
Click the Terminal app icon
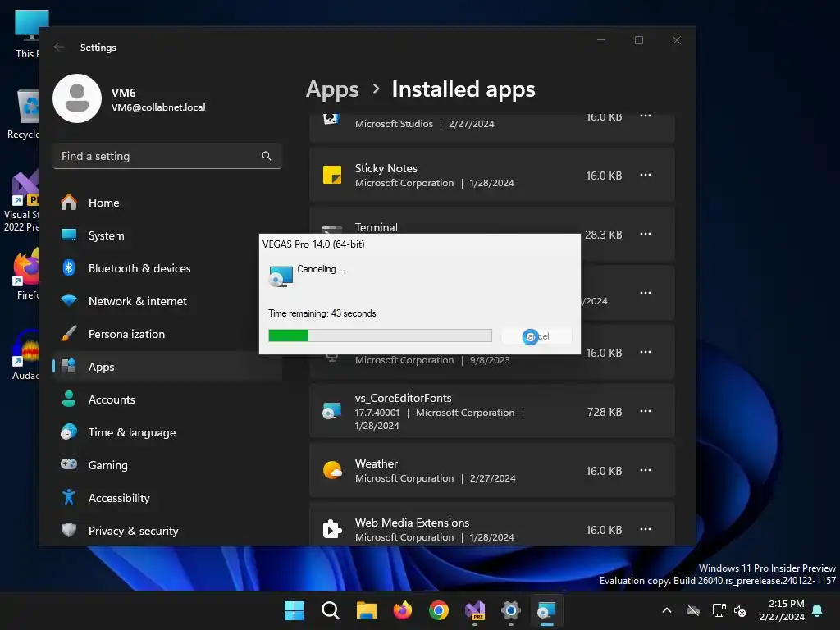(x=332, y=231)
